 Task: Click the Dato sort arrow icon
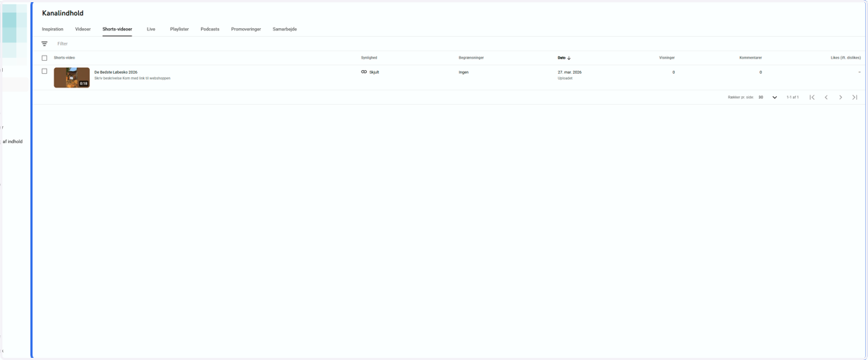[569, 58]
